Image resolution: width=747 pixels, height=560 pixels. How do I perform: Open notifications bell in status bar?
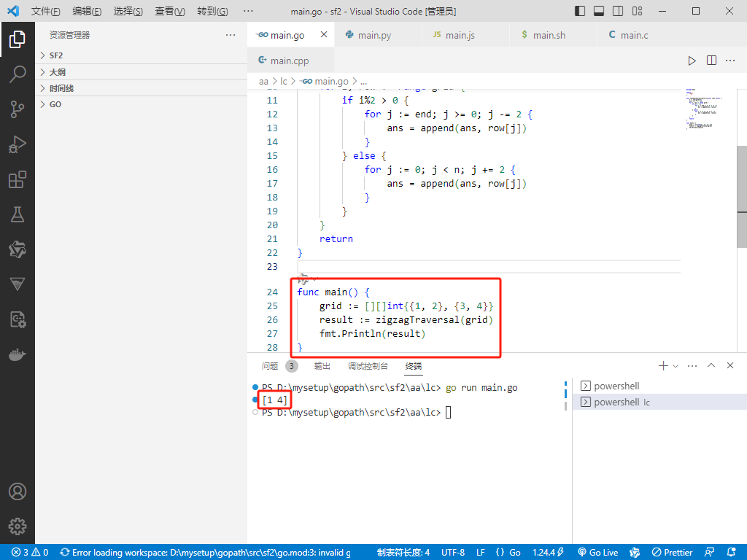(732, 553)
